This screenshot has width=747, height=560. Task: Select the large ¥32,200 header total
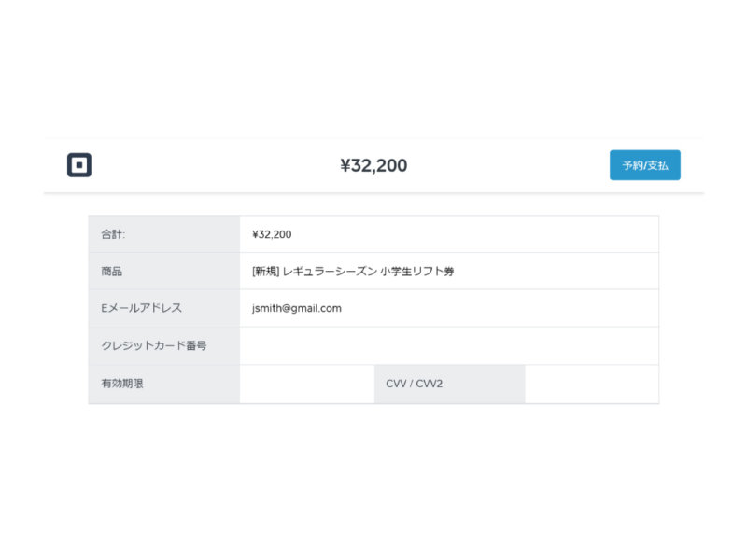click(373, 165)
